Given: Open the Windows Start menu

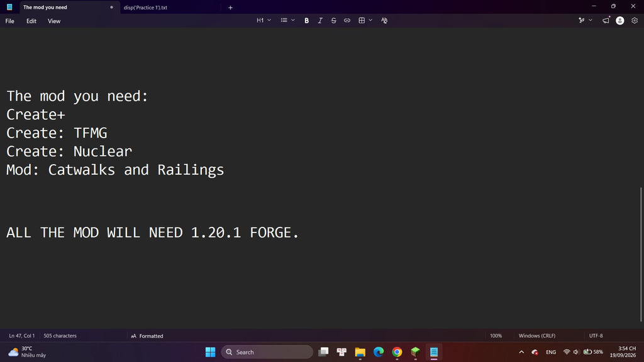Looking at the screenshot, I should pos(210,352).
